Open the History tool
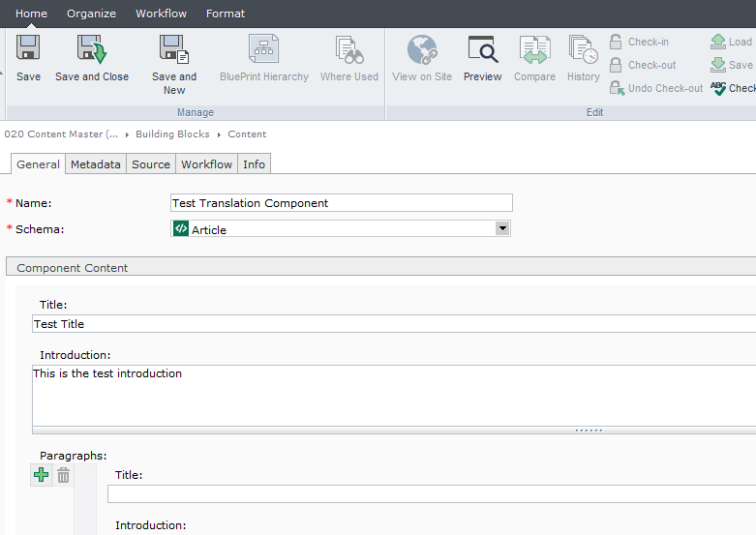Image resolution: width=756 pixels, height=535 pixels. click(583, 50)
